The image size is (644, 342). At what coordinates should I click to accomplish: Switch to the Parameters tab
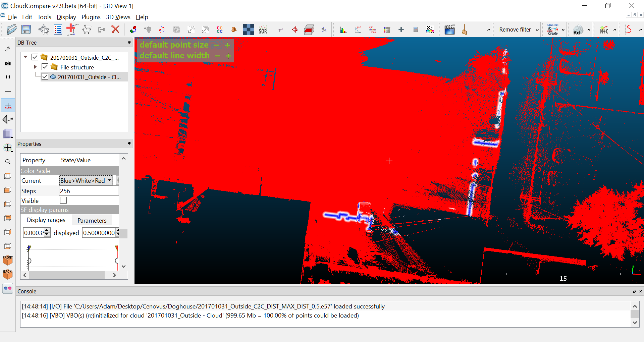(x=92, y=220)
